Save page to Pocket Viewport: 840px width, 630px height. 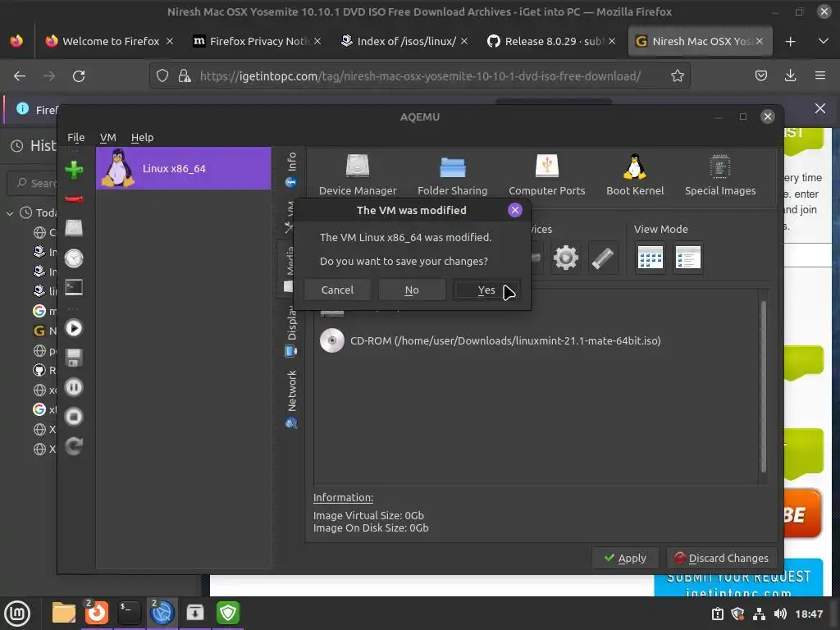(760, 76)
